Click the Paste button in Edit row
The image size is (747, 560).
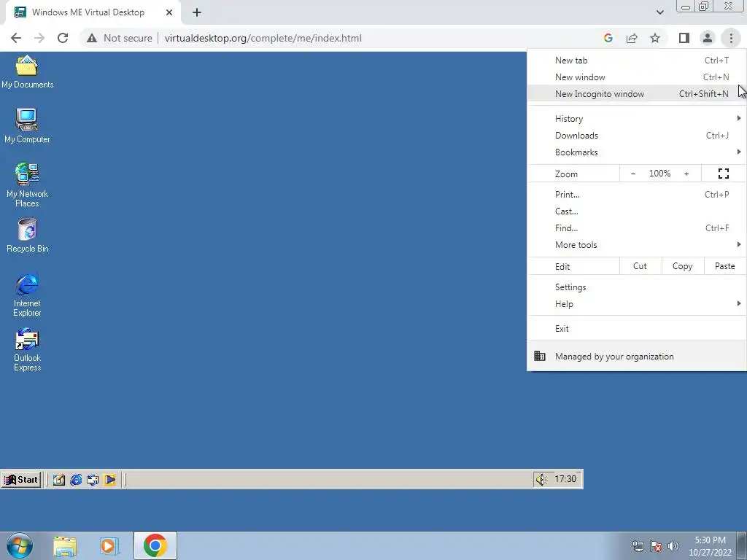point(724,266)
